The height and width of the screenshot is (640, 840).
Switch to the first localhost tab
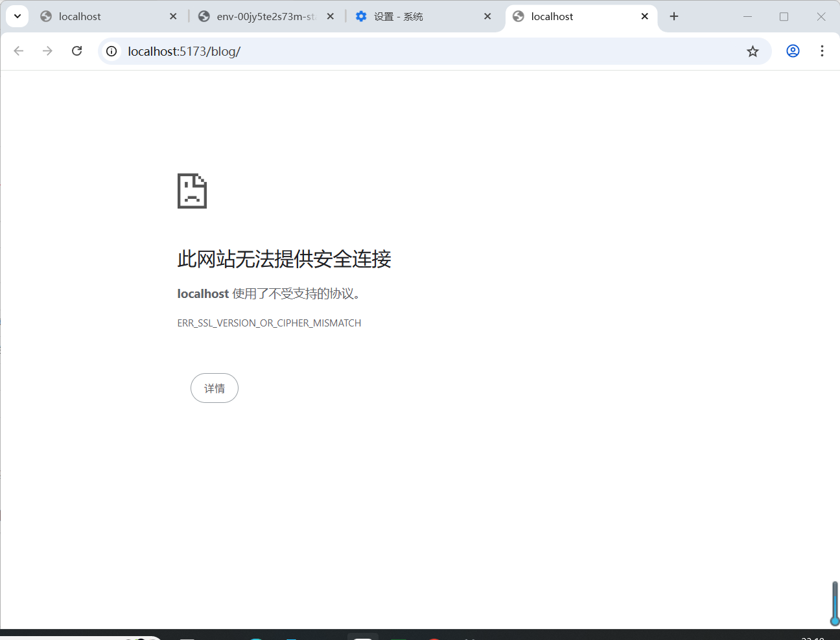click(97, 17)
